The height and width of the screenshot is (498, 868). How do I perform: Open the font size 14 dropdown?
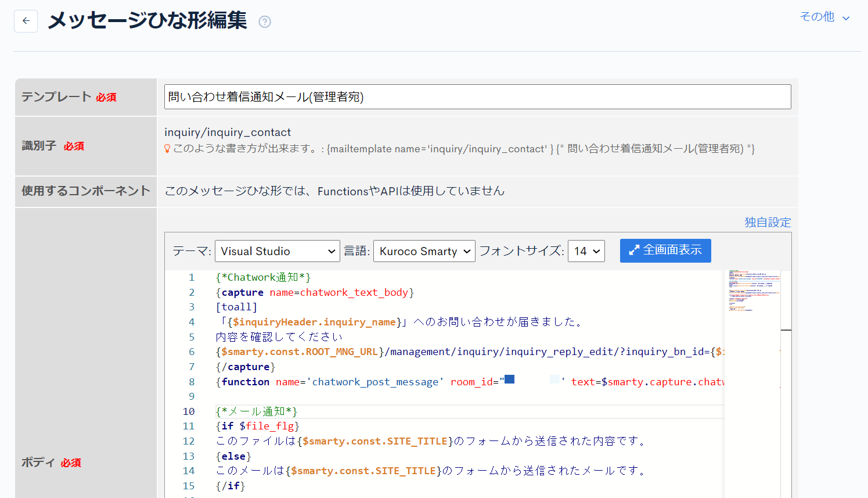coord(586,251)
